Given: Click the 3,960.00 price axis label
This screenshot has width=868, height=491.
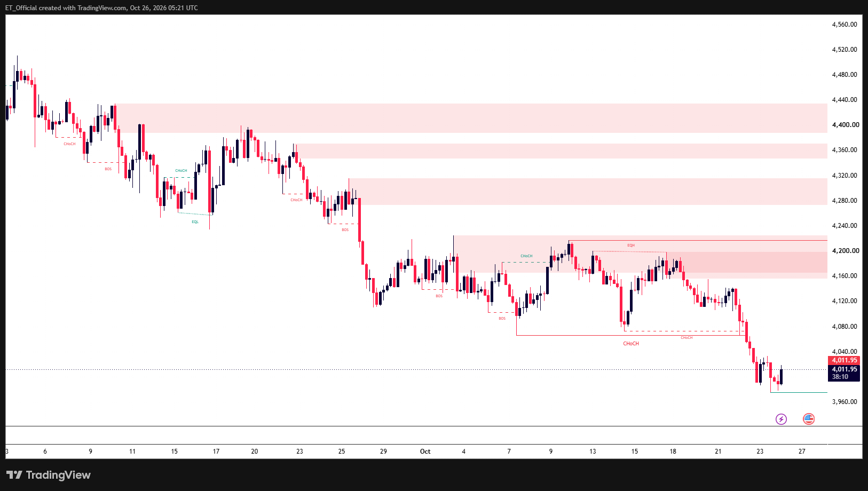Looking at the screenshot, I should click(845, 402).
